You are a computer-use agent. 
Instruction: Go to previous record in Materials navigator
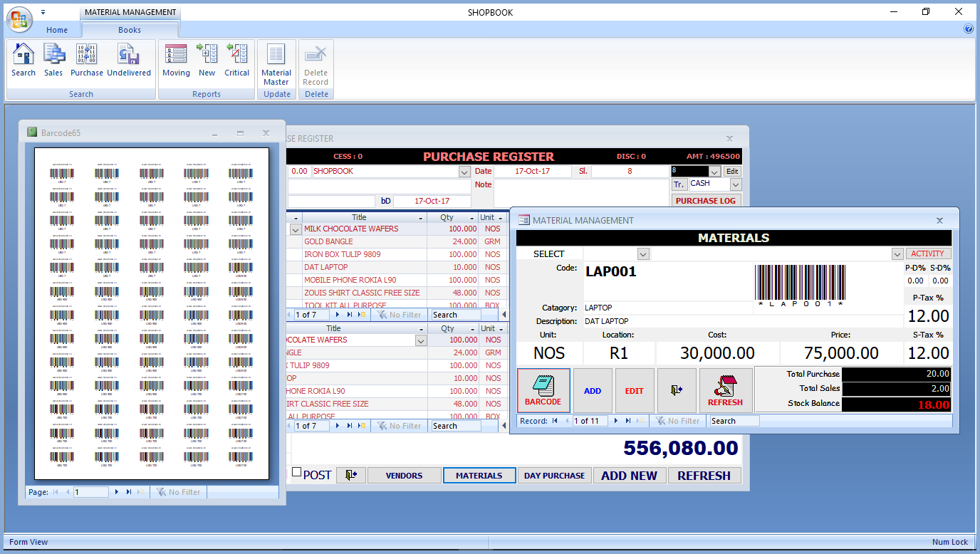[x=567, y=421]
